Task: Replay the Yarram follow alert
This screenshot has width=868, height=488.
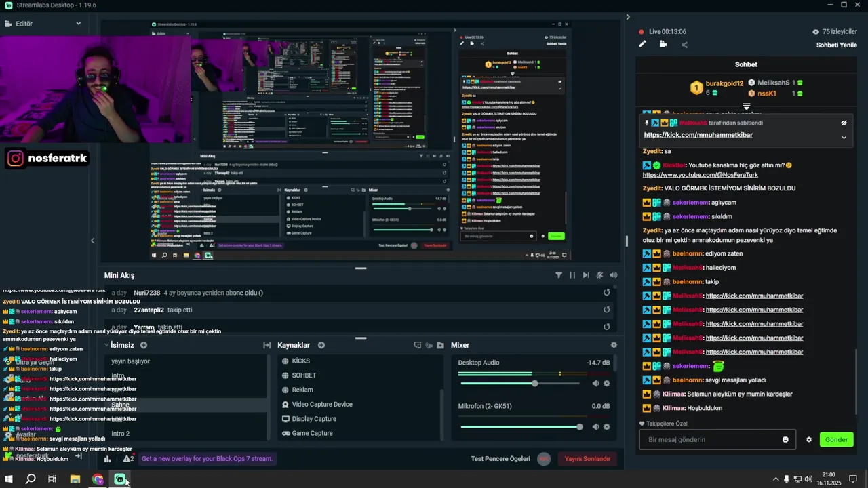Action: click(x=607, y=327)
